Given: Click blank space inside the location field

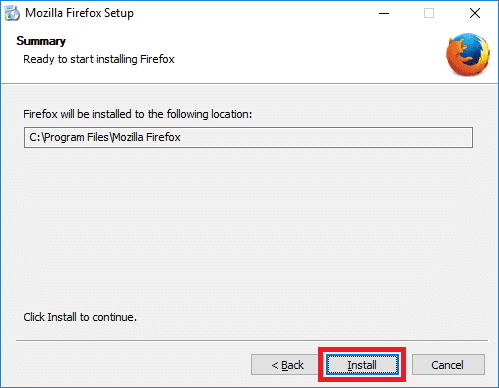Looking at the screenshot, I should click(327, 137).
